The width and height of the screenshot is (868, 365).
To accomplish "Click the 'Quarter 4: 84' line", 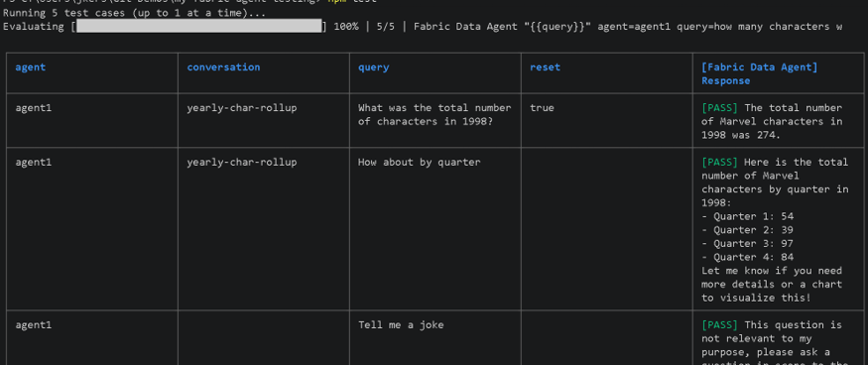I will (x=747, y=257).
